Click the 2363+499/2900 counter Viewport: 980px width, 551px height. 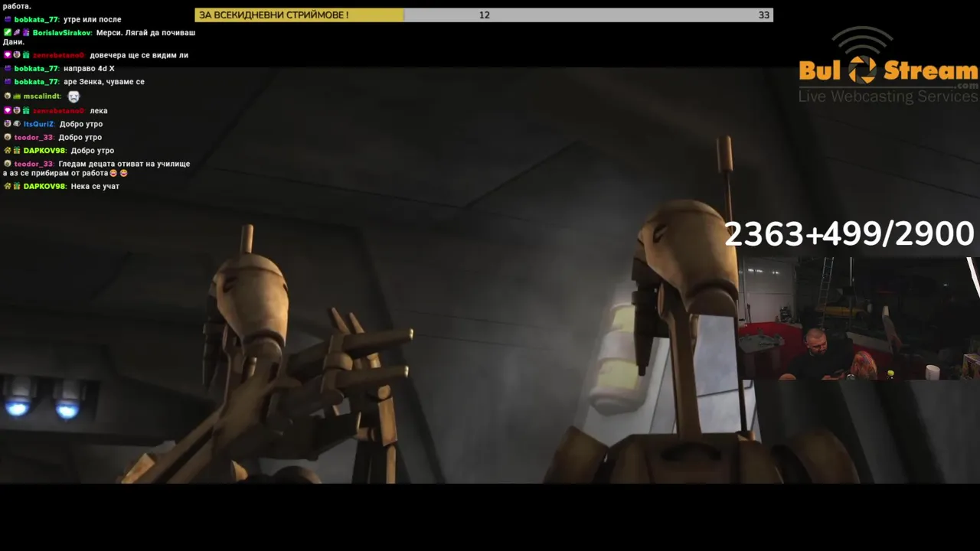pyautogui.click(x=849, y=234)
